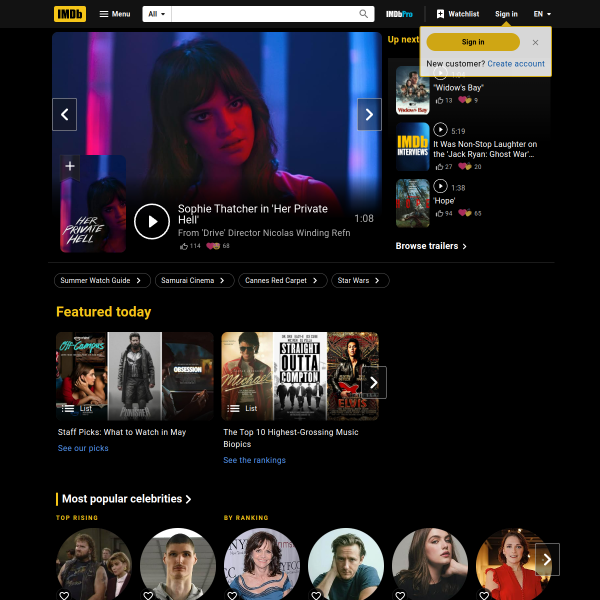Image resolution: width=600 pixels, height=600 pixels.
Task: Add Her Private Hell to watchlist
Action: point(70,167)
